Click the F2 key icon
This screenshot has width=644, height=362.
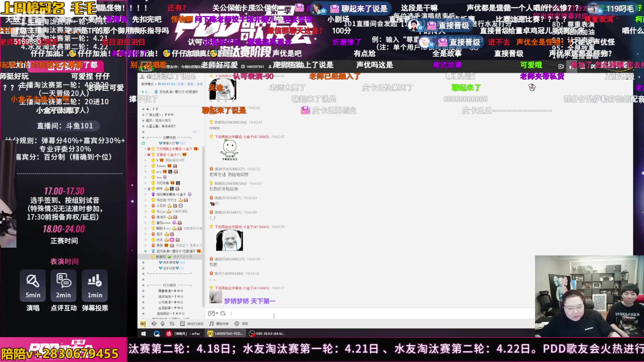pos(182,323)
